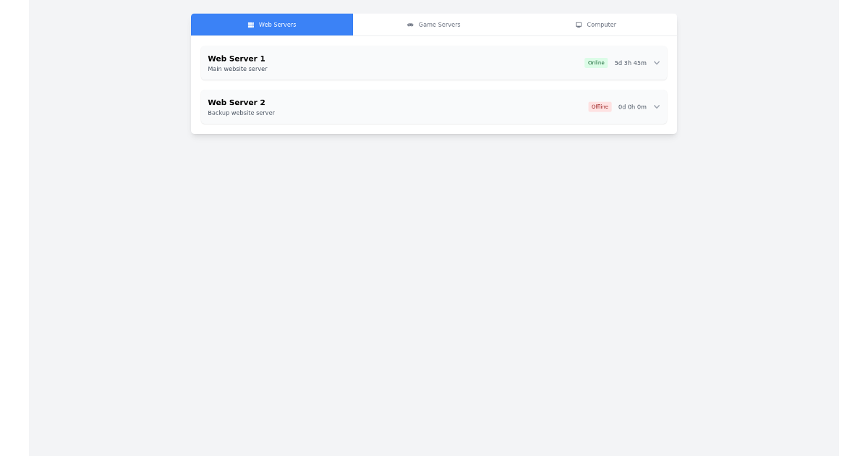Click the gamepad icon on Game Servers tab
Image resolution: width=868 pixels, height=456 pixels.
411,24
